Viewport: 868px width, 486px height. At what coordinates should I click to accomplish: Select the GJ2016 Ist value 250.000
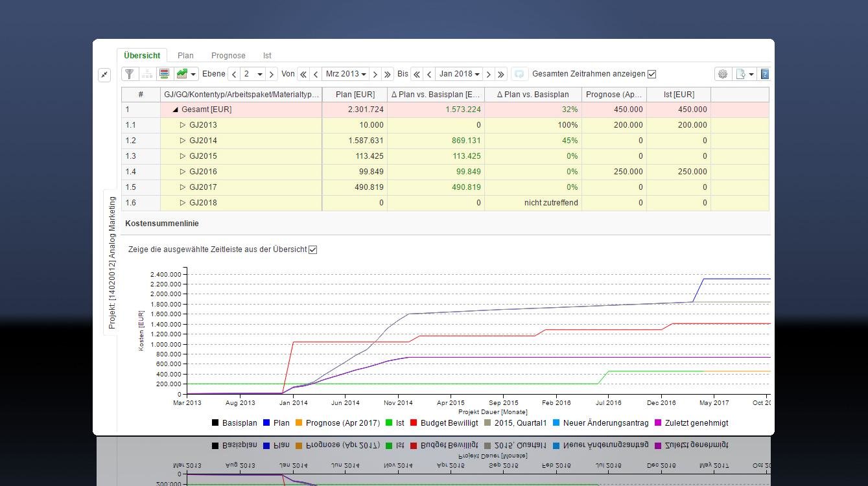(692, 172)
